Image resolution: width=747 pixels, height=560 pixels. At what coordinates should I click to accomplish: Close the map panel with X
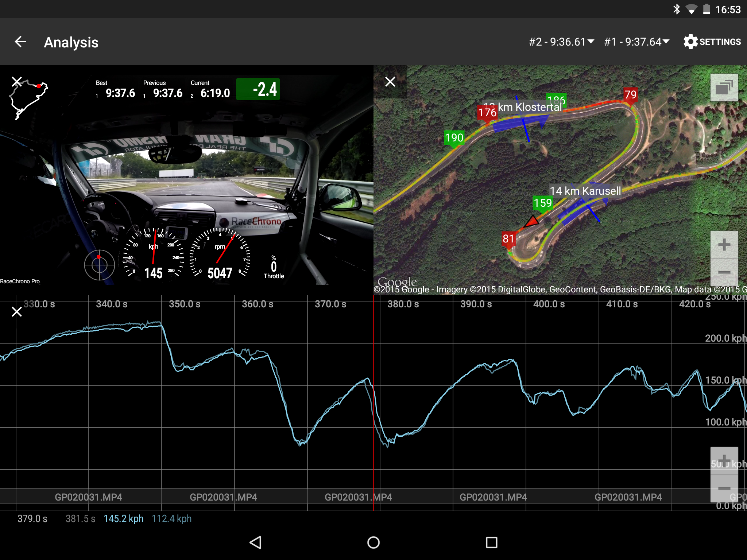coord(390,82)
